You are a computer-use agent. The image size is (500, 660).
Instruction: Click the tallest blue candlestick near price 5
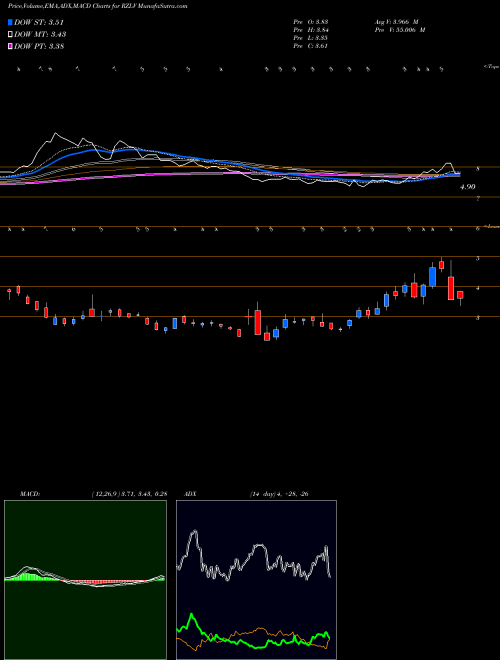pos(432,277)
